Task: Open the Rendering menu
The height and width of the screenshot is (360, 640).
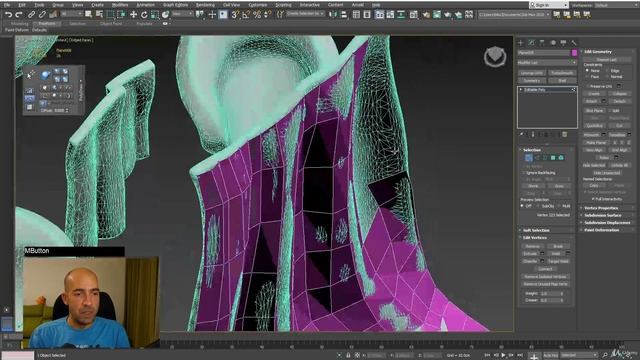Action: pos(205,5)
